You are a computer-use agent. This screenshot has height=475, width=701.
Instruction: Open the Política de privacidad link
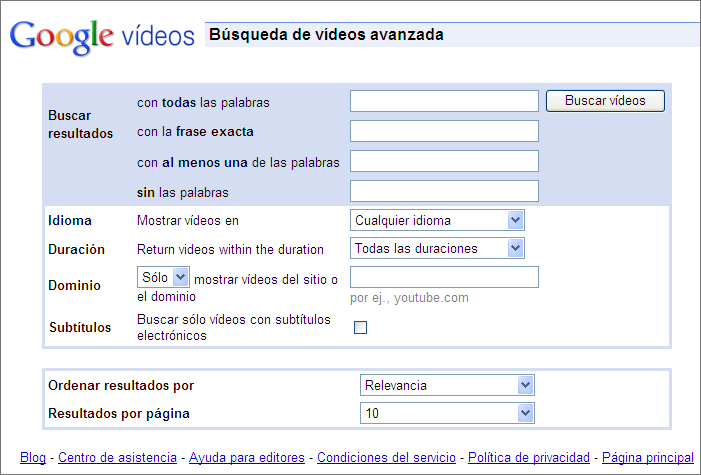coord(529,458)
